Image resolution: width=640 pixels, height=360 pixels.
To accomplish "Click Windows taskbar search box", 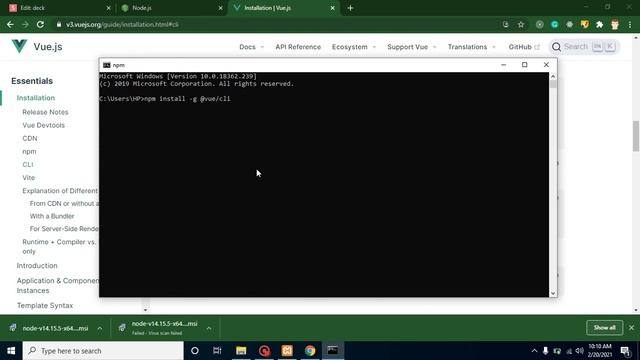I will pos(103,351).
